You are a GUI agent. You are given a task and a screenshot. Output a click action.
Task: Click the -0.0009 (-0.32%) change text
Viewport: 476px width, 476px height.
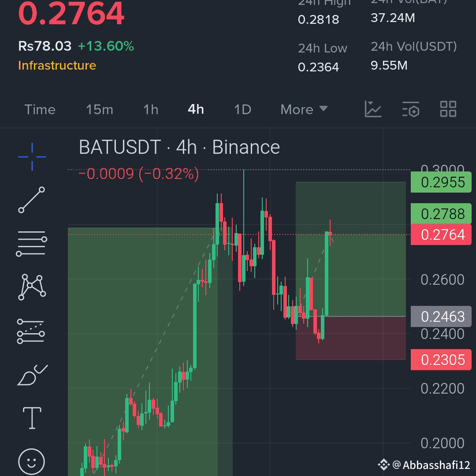pos(139,174)
